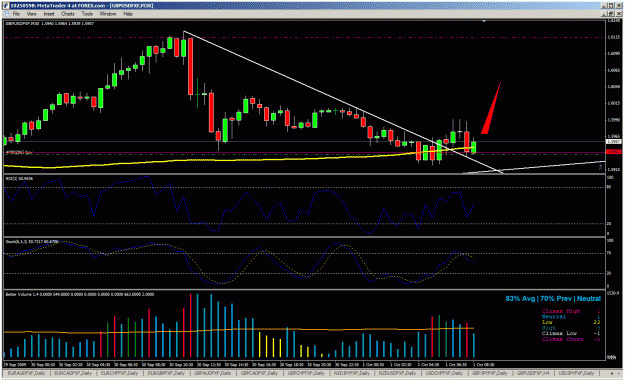
Task: Switch to the EURGBPFXF,Daily chart tab
Action: (166, 373)
